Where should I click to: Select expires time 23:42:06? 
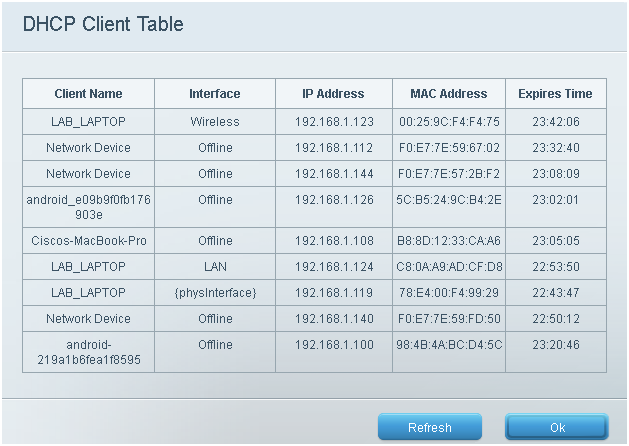556,122
